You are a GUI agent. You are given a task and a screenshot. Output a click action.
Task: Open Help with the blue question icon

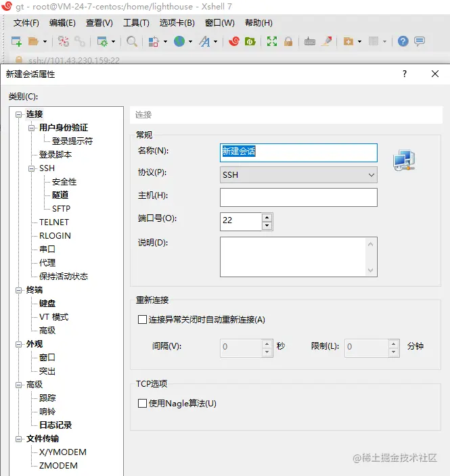coord(403,41)
